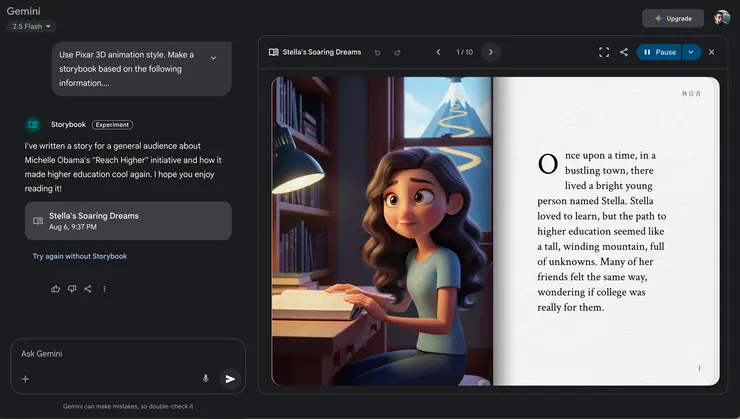
Task: Share the storybook from the viewer toolbar
Action: point(624,52)
